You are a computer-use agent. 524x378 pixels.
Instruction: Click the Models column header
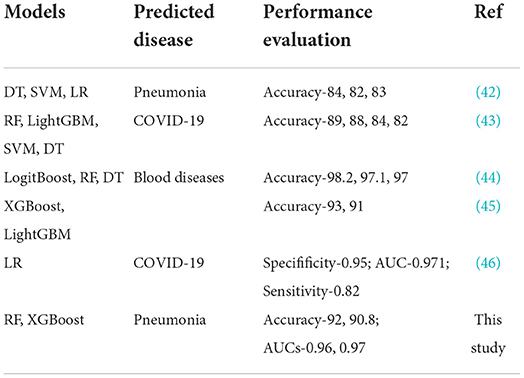pyautogui.click(x=35, y=12)
